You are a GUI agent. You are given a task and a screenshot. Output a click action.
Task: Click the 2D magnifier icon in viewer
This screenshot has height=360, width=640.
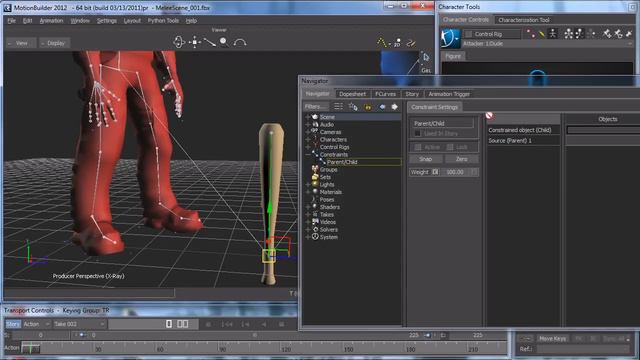pos(397,42)
